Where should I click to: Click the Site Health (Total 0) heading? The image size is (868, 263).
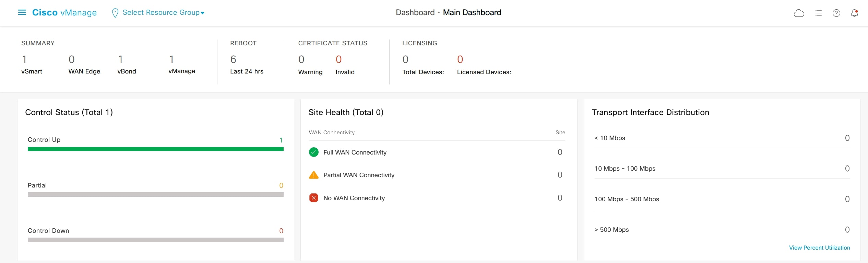point(346,112)
